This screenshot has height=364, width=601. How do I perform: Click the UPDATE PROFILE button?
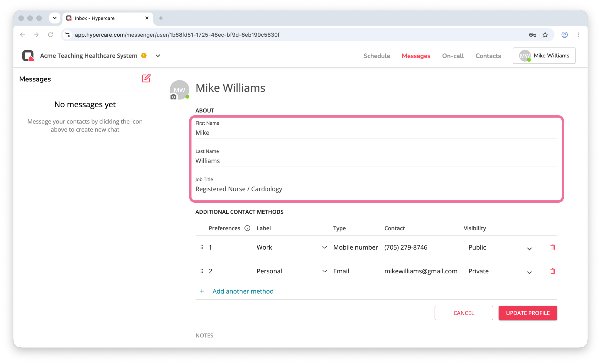(x=528, y=313)
